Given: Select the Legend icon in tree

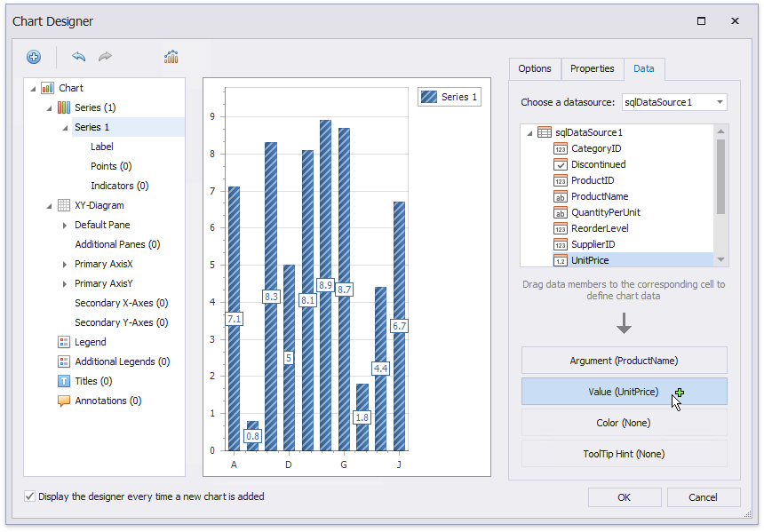Looking at the screenshot, I should (x=64, y=342).
